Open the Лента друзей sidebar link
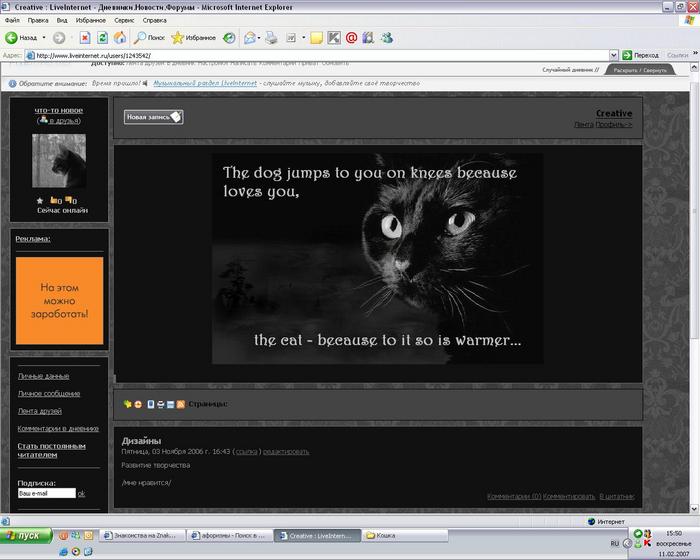The width and height of the screenshot is (700, 560). pos(40,411)
